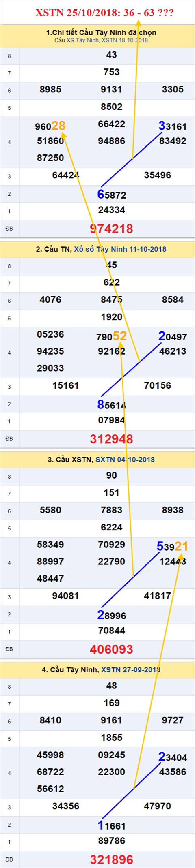Click the number 70929

[x=111, y=545]
